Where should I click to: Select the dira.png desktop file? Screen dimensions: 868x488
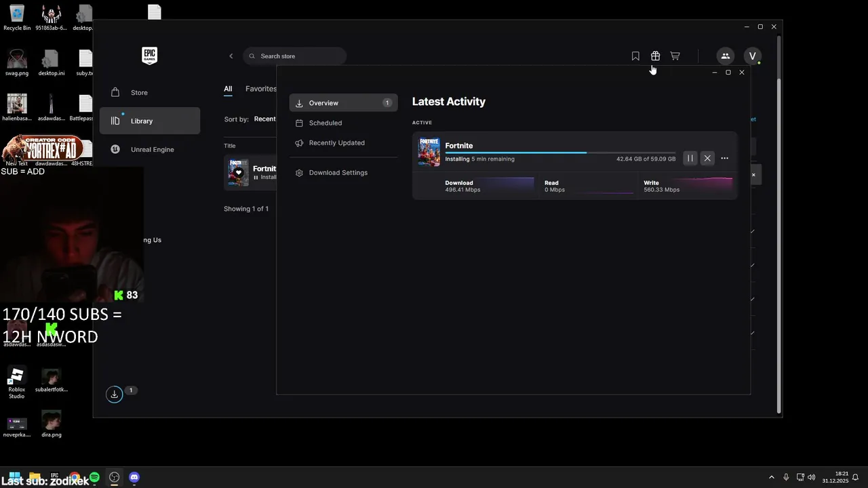click(52, 424)
